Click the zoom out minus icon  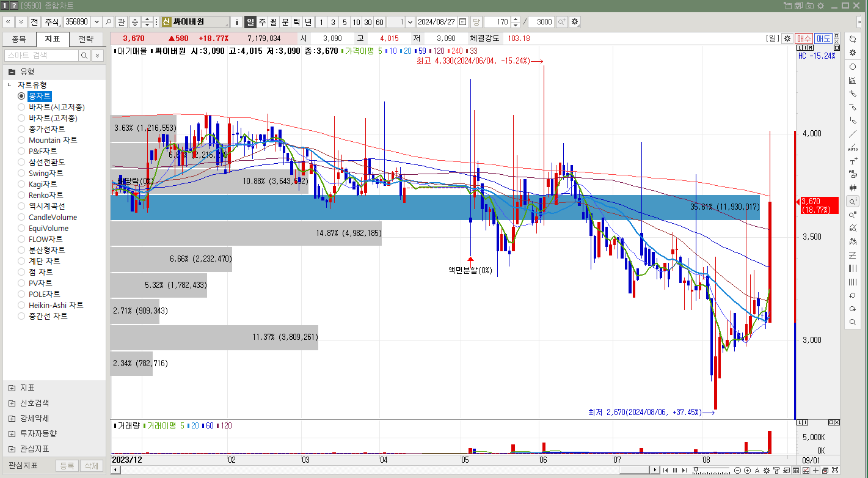tap(738, 470)
